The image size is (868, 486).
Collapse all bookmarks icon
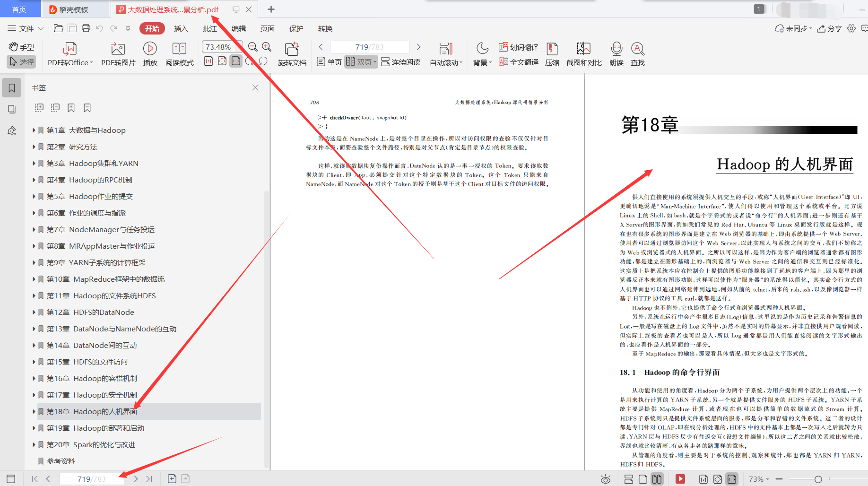point(55,108)
